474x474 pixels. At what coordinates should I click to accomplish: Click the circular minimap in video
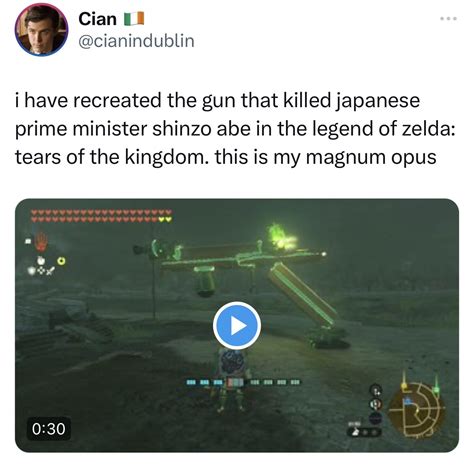[416, 409]
